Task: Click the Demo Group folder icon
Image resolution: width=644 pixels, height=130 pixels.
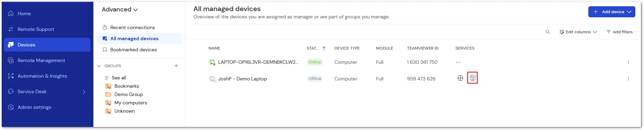Action: pos(108,94)
